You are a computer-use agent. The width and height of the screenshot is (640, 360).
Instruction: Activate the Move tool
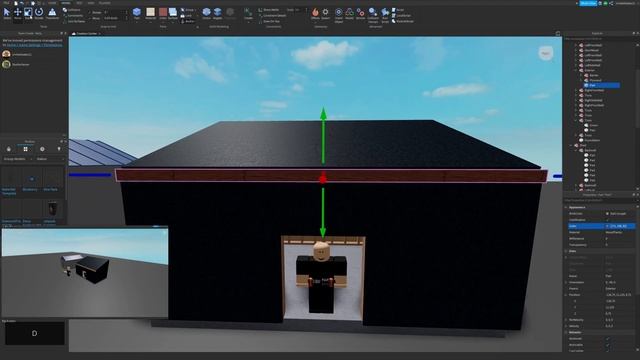[x=18, y=13]
